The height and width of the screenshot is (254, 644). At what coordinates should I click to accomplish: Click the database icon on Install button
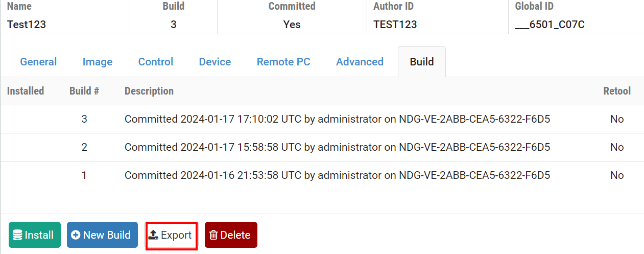click(17, 235)
